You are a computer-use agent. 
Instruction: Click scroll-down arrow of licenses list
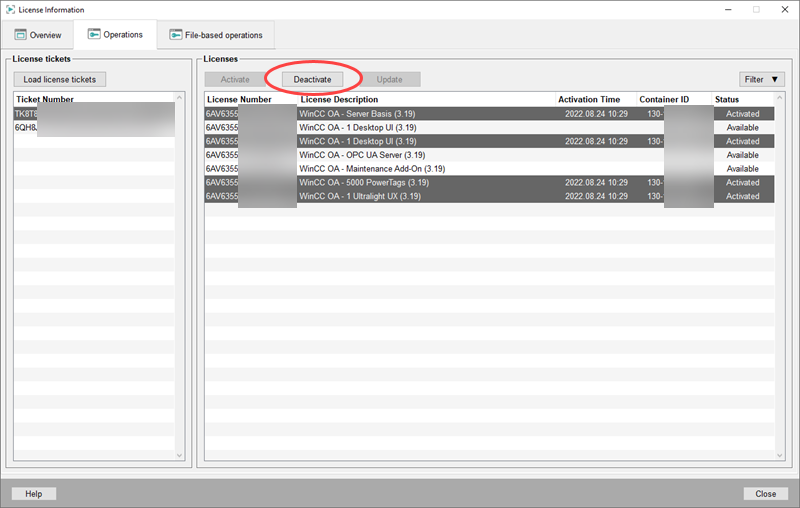[x=779, y=455]
